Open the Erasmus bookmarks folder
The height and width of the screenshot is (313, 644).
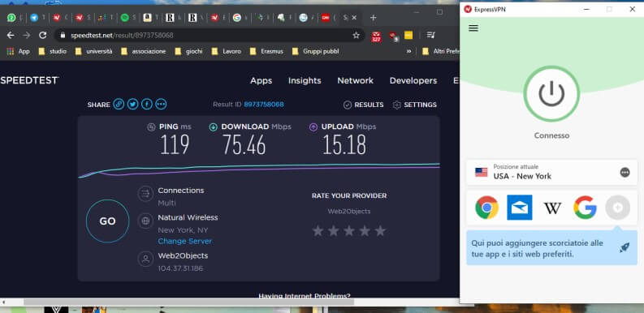pos(266,51)
